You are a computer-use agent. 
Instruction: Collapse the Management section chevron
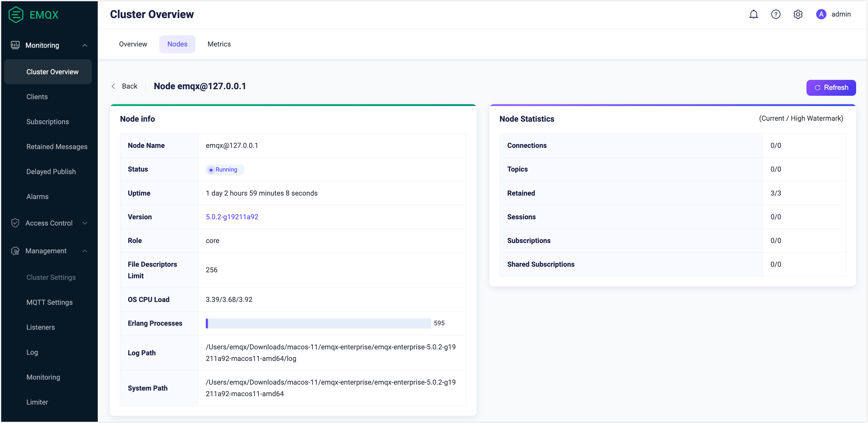pyautogui.click(x=85, y=251)
